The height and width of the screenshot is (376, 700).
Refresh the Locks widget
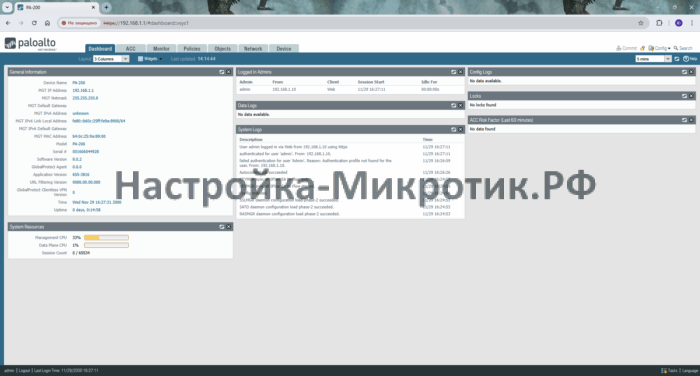coord(684,96)
